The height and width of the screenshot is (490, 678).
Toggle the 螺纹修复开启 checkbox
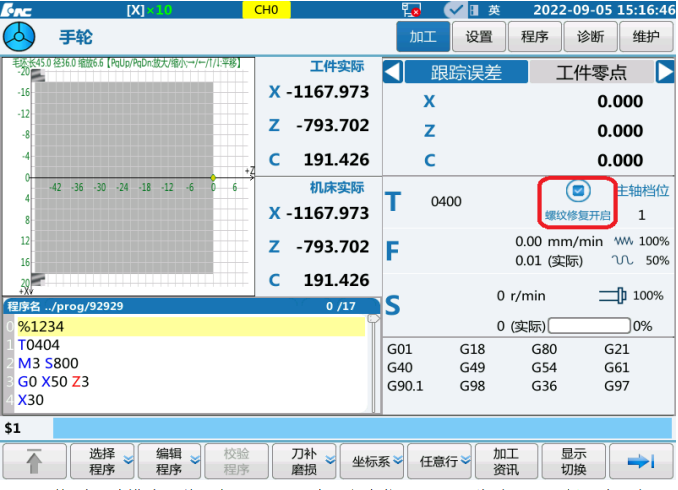[x=578, y=190]
